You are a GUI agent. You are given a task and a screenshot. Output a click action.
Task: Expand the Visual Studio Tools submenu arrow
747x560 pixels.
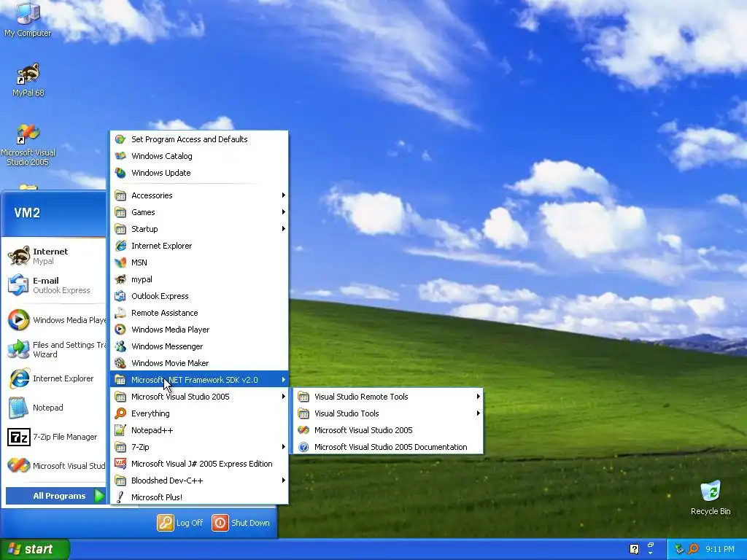(x=479, y=413)
